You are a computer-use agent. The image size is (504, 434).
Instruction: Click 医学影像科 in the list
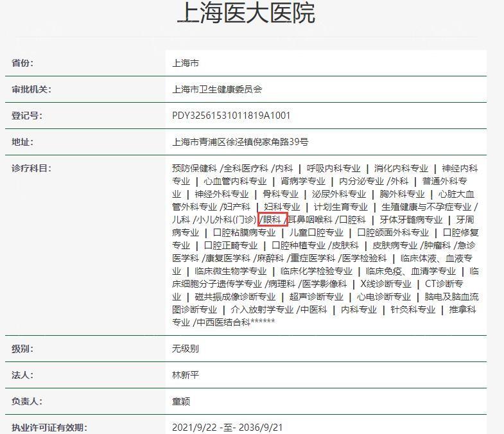(324, 284)
